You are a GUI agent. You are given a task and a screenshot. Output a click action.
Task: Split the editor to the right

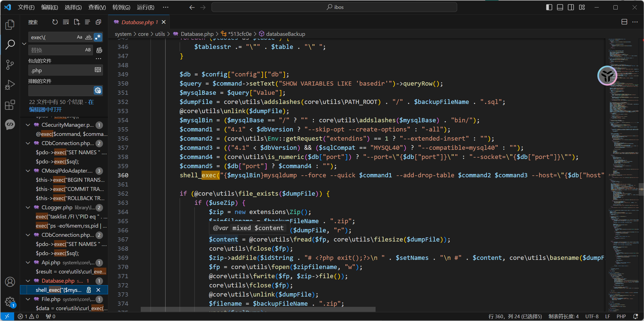pyautogui.click(x=624, y=22)
